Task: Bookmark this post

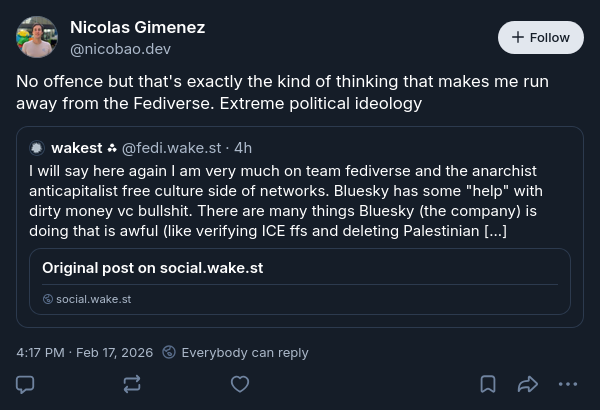Action: (488, 384)
